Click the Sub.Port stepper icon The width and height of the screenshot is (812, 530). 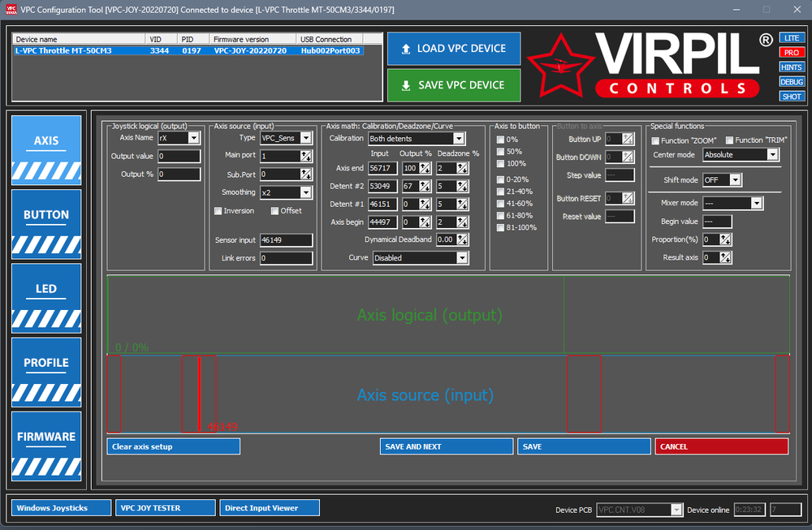(x=306, y=175)
